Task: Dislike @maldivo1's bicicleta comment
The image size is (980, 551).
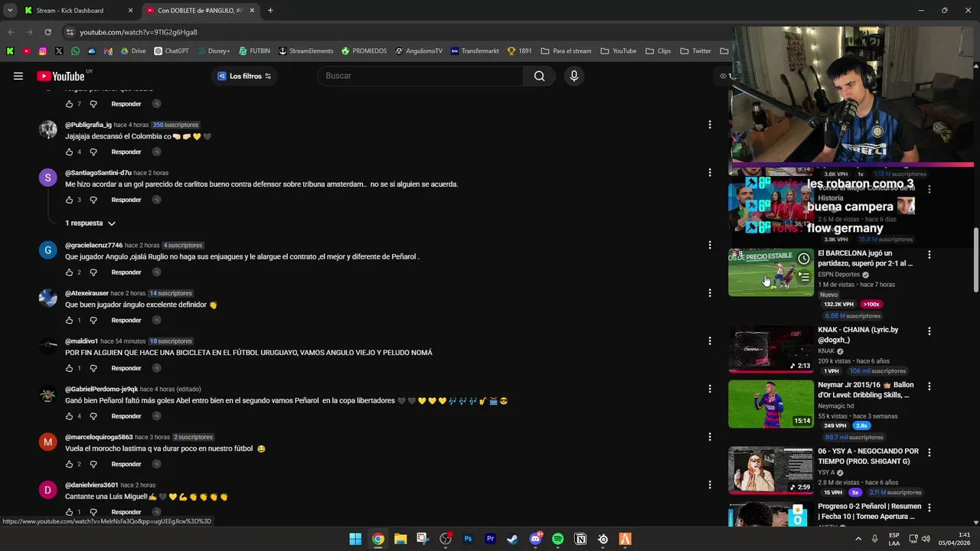Action: (93, 368)
